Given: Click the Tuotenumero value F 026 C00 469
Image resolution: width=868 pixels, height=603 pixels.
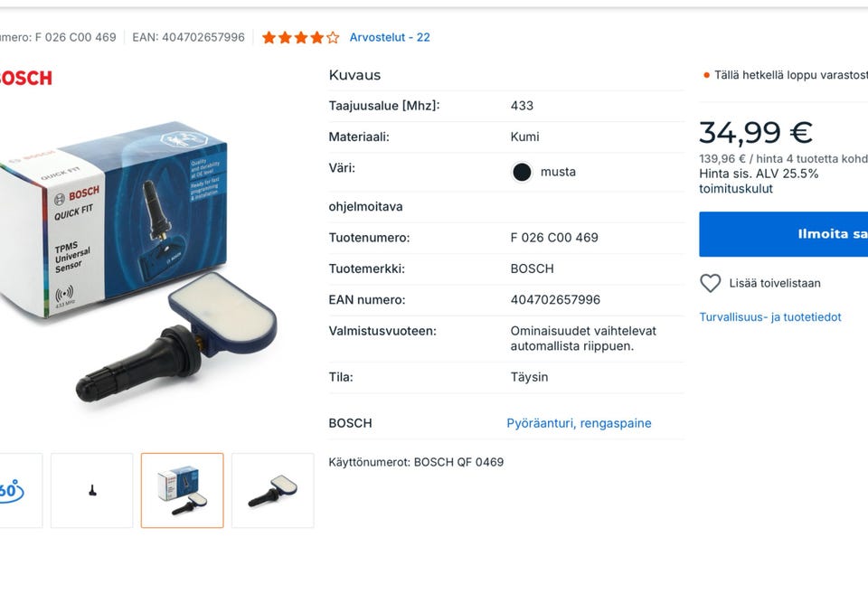Looking at the screenshot, I should (554, 238).
